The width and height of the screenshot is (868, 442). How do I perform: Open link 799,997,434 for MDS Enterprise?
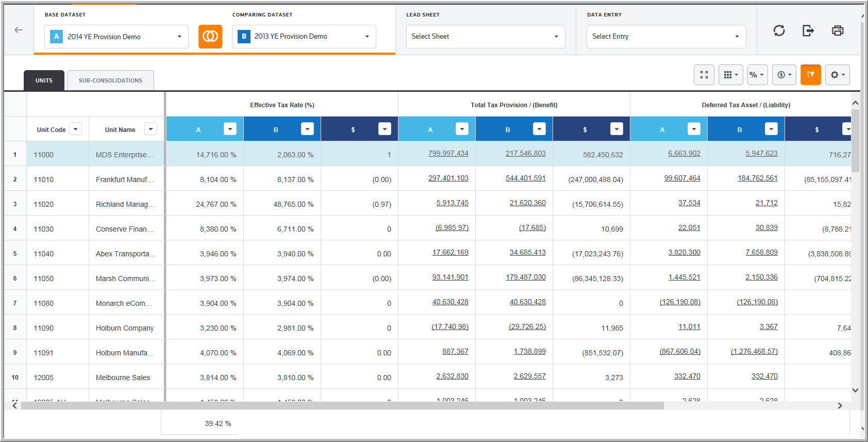448,154
